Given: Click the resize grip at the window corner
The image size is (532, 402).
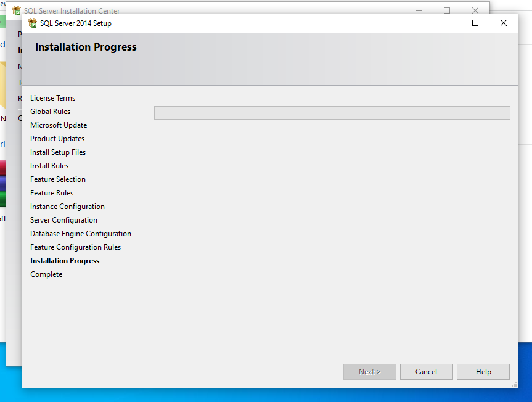Looking at the screenshot, I should click(x=514, y=384).
